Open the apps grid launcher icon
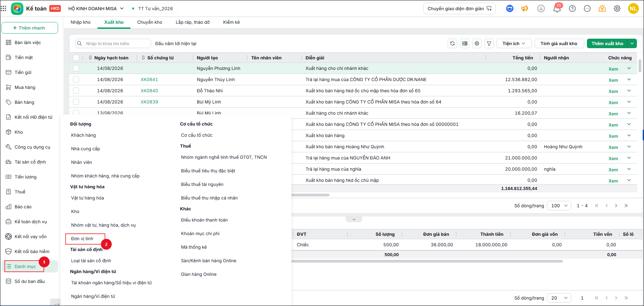This screenshot has width=644, height=306. click(4, 8)
